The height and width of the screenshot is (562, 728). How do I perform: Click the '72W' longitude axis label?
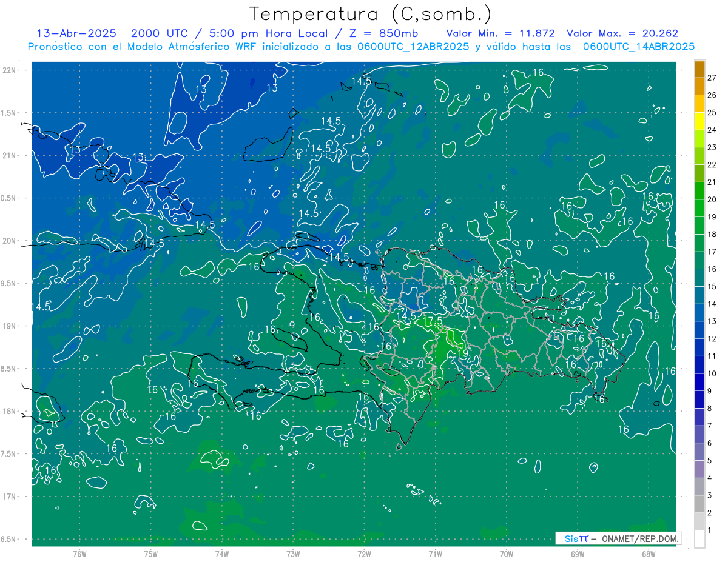[364, 554]
